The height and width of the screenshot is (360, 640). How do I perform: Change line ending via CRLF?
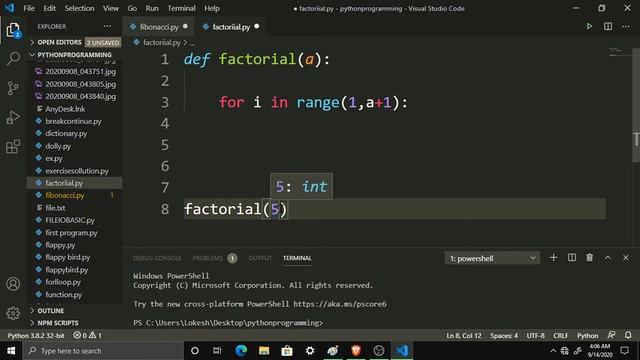pyautogui.click(x=560, y=336)
